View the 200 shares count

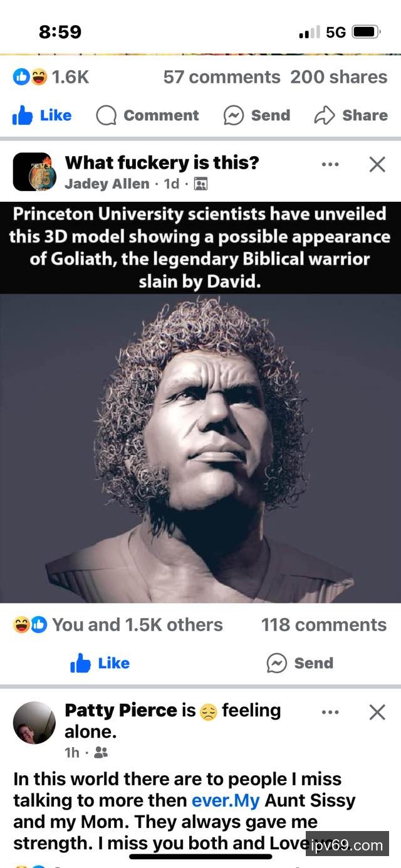(339, 77)
